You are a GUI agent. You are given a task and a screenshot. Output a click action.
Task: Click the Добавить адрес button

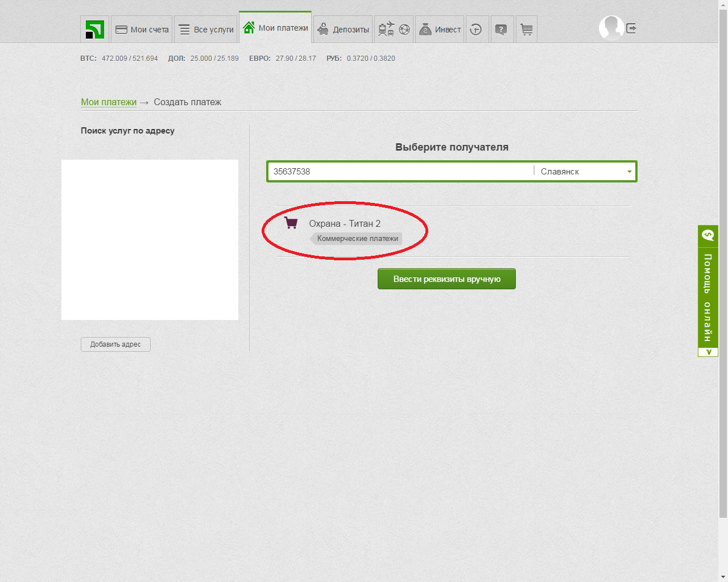[x=115, y=344]
